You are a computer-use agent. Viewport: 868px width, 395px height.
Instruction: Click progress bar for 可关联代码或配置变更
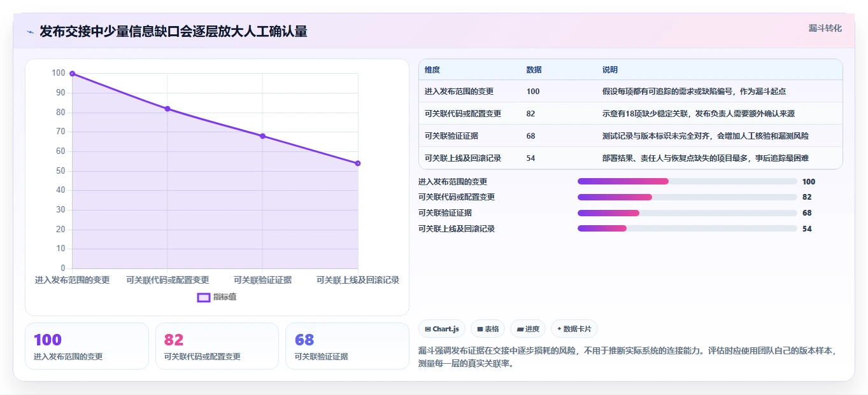click(x=687, y=197)
